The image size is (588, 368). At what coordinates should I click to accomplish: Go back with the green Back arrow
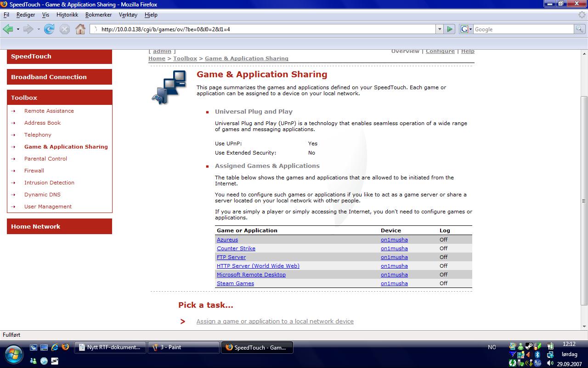click(x=8, y=29)
